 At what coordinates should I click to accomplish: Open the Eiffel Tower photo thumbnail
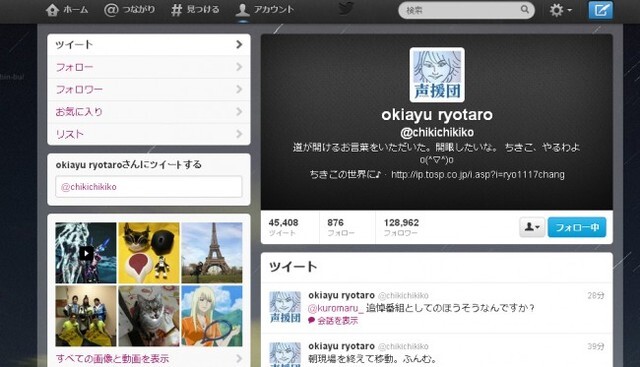point(212,253)
